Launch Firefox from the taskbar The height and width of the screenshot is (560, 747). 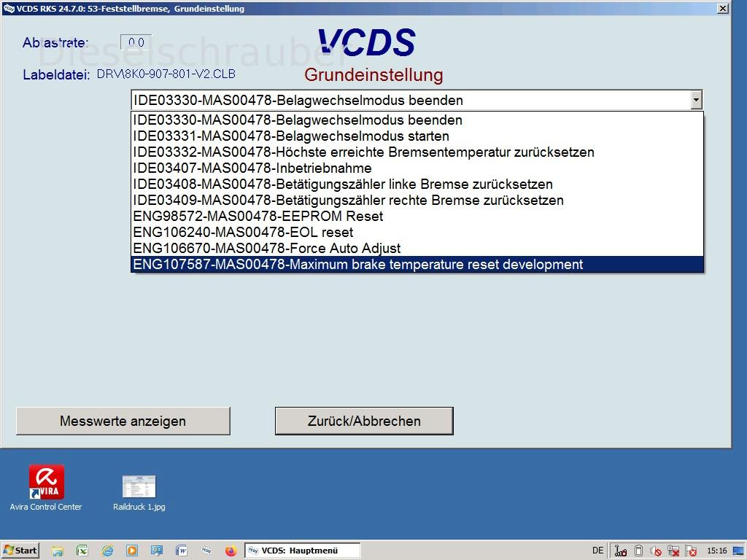click(x=231, y=551)
